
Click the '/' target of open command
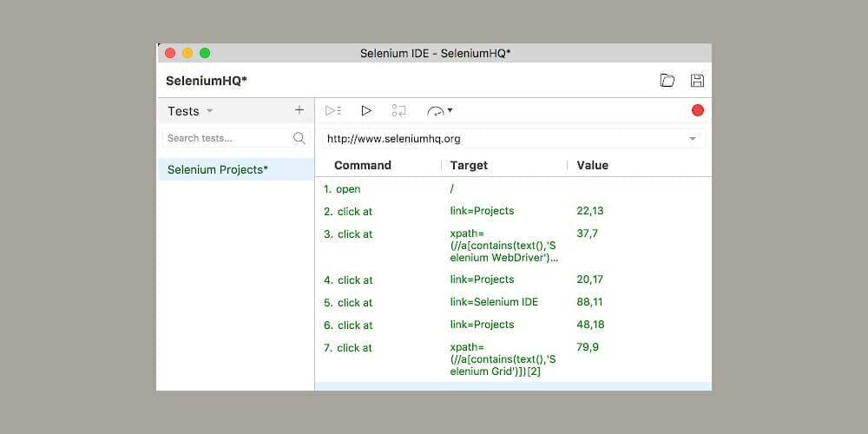click(x=451, y=188)
